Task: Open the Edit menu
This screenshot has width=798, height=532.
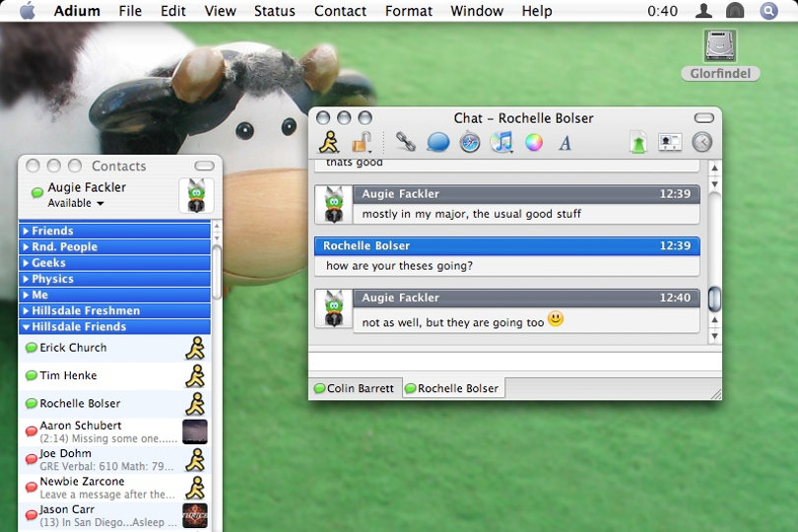Action: [x=173, y=11]
